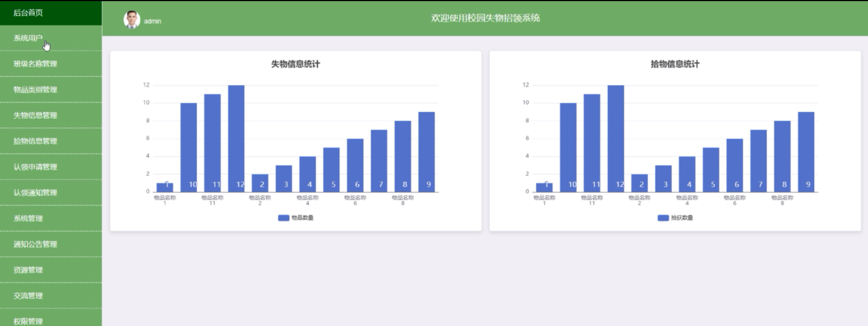Viewport: 868px width, 326px height.
Task: Toggle the 物品数量 legend swatch
Action: [283, 218]
